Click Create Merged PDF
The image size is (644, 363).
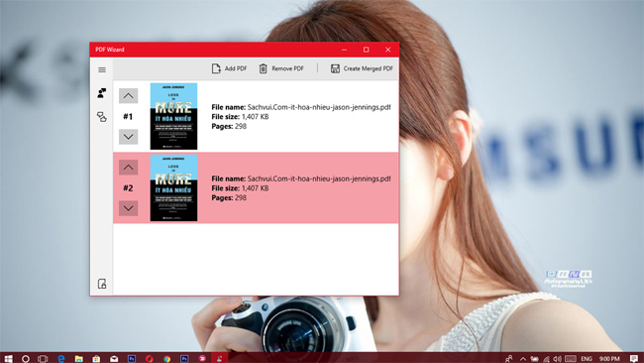[x=362, y=68]
